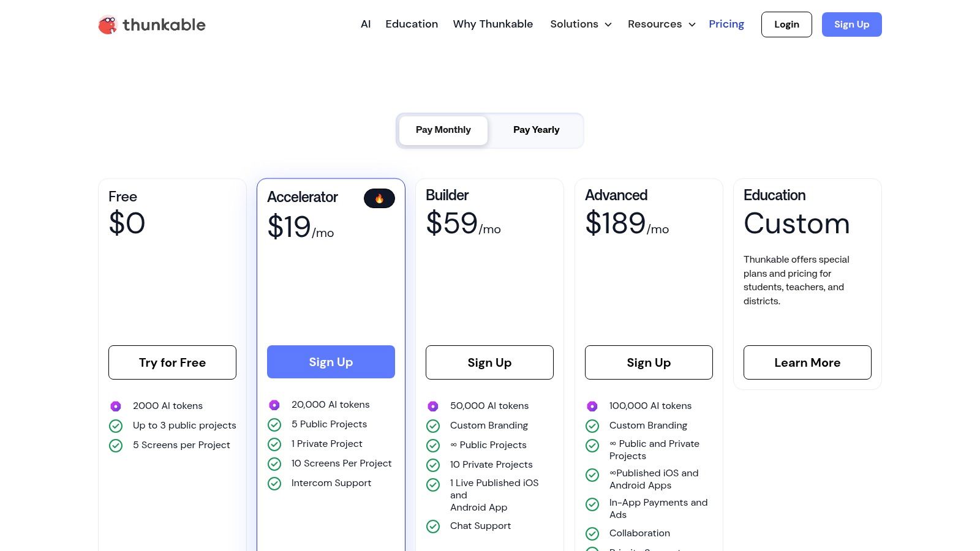The height and width of the screenshot is (551, 980).
Task: Click Sign Up on the Accelerator plan
Action: coord(331,362)
